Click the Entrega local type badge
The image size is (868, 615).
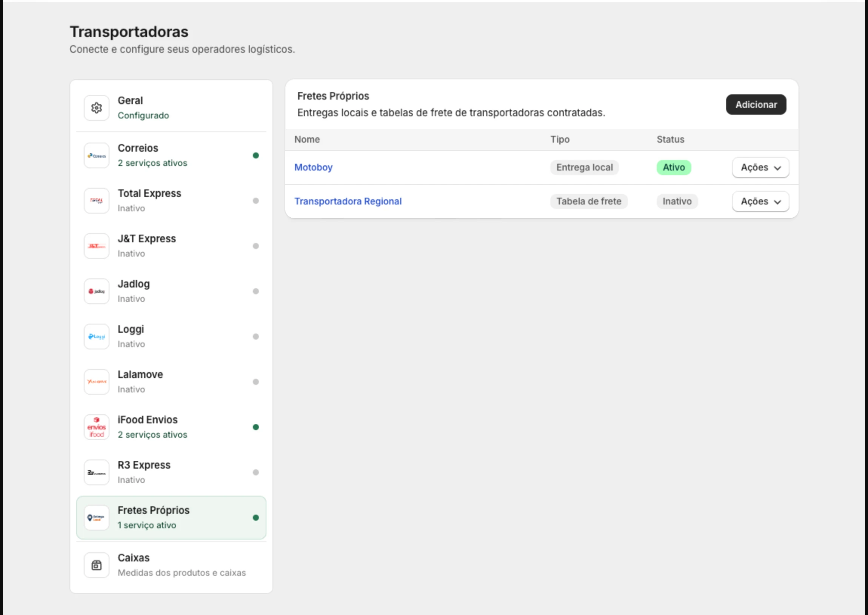pos(584,168)
